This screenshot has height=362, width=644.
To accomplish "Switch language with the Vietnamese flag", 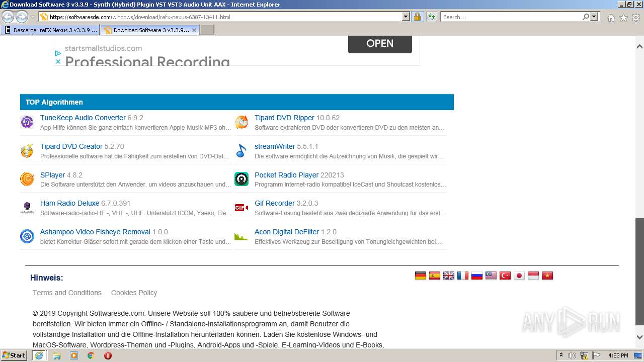I will click(x=547, y=276).
